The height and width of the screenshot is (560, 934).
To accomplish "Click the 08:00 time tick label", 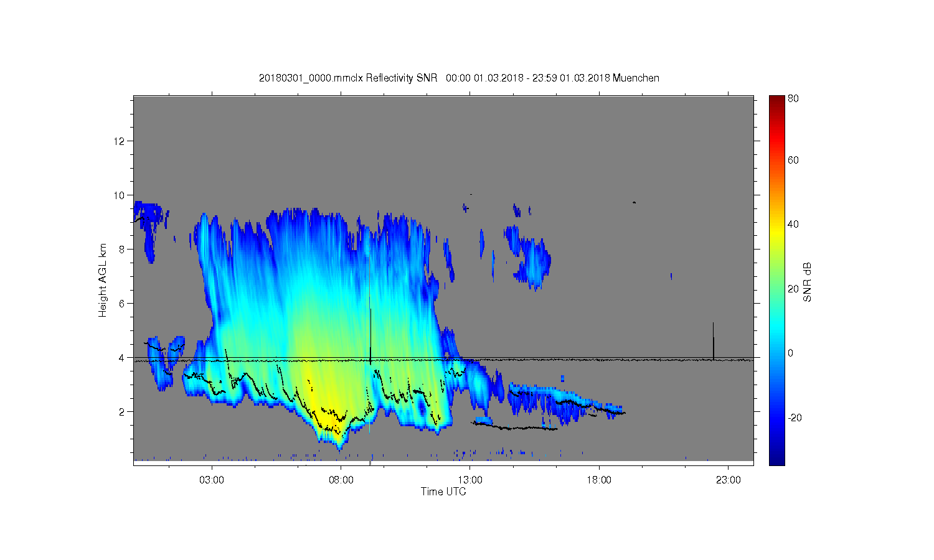I will click(x=341, y=480).
